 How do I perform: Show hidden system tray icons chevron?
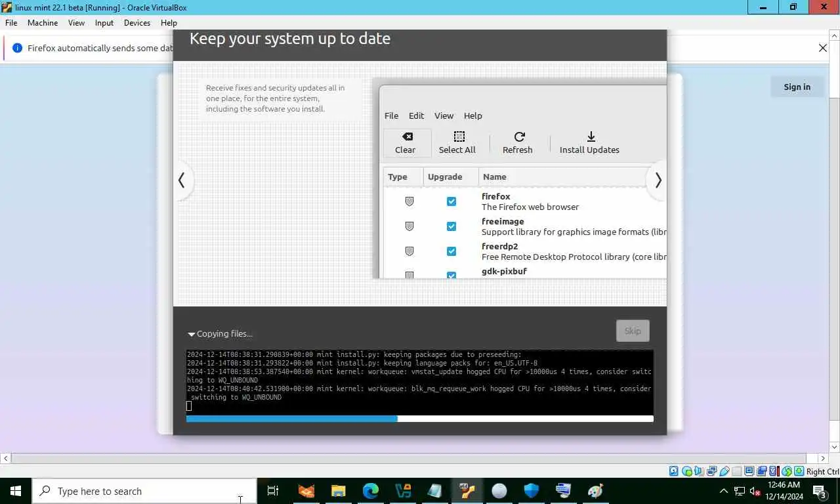(x=724, y=491)
